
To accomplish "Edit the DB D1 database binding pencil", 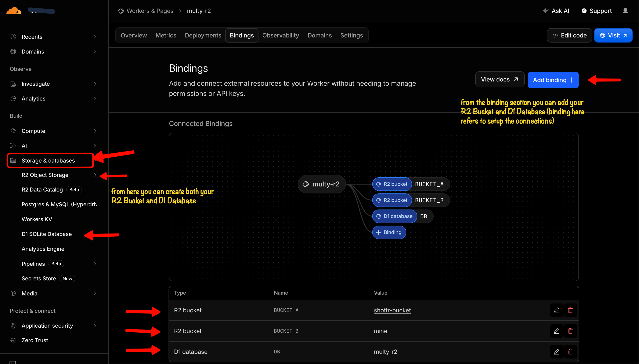I will coord(556,352).
